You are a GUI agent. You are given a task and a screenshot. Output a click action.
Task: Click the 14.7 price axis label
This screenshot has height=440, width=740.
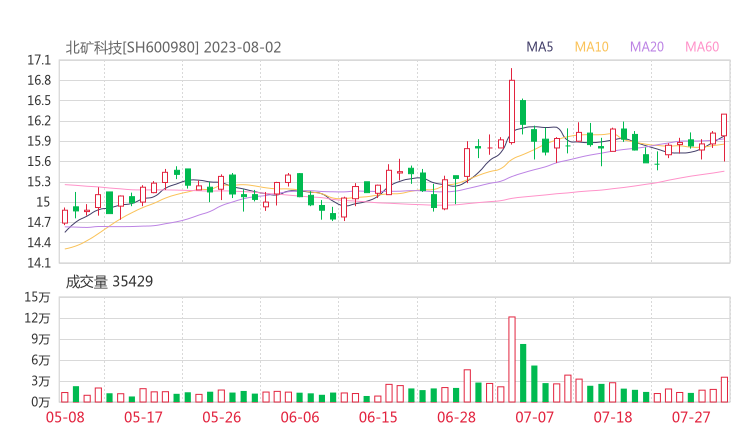tap(39, 222)
